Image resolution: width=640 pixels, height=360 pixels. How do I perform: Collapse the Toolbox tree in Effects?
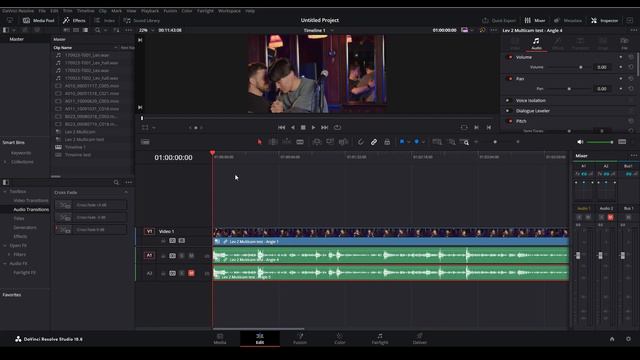(5, 191)
